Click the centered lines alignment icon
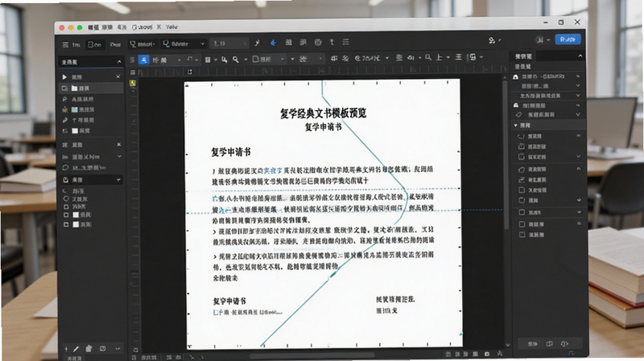This screenshot has width=644, height=361. tap(458, 57)
